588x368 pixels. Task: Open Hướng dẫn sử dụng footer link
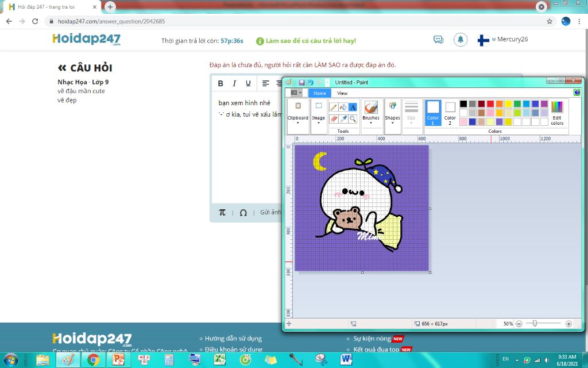coord(233,338)
